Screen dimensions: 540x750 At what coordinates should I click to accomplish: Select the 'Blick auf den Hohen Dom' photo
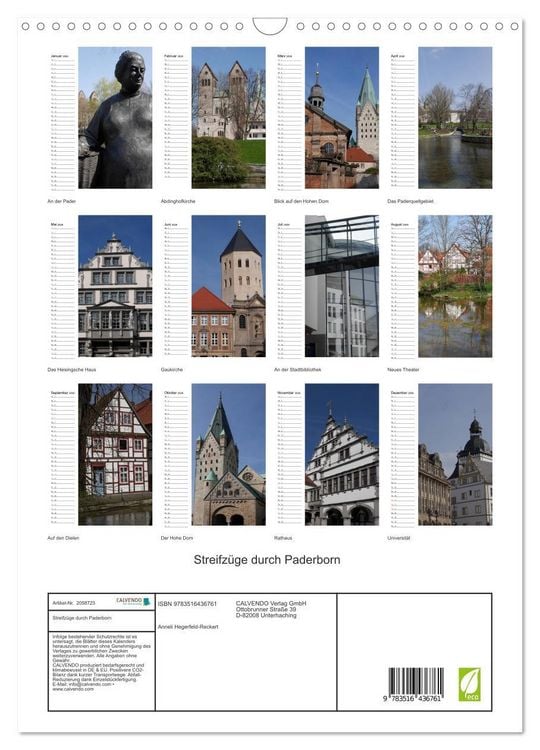pyautogui.click(x=342, y=117)
